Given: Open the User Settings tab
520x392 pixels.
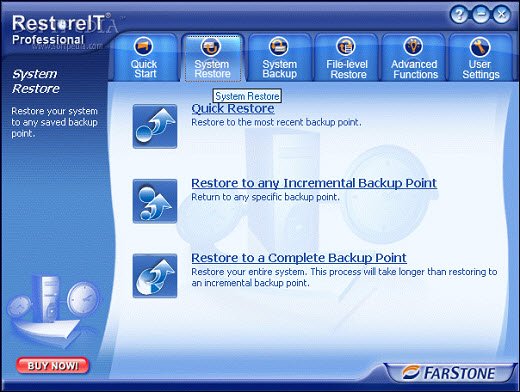Looking at the screenshot, I should tap(481, 57).
